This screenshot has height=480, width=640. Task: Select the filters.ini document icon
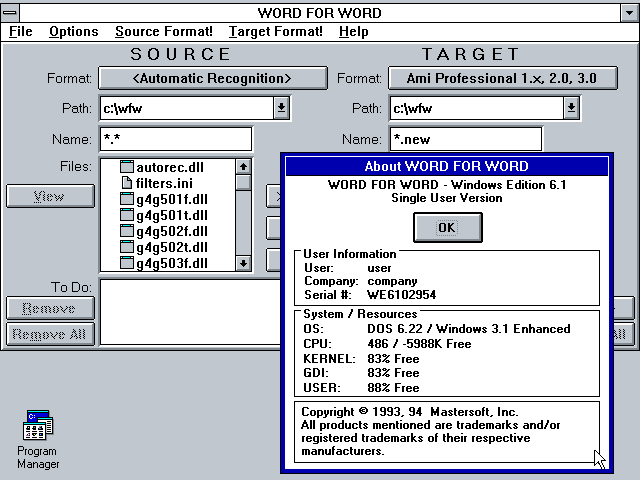coord(127,182)
